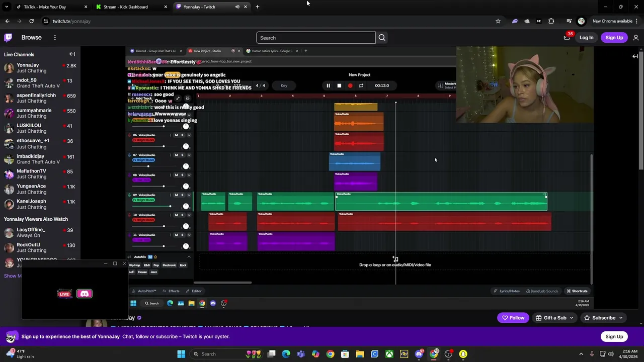
Task: Solo track 09 Voice/Audio
Action: (x=182, y=195)
